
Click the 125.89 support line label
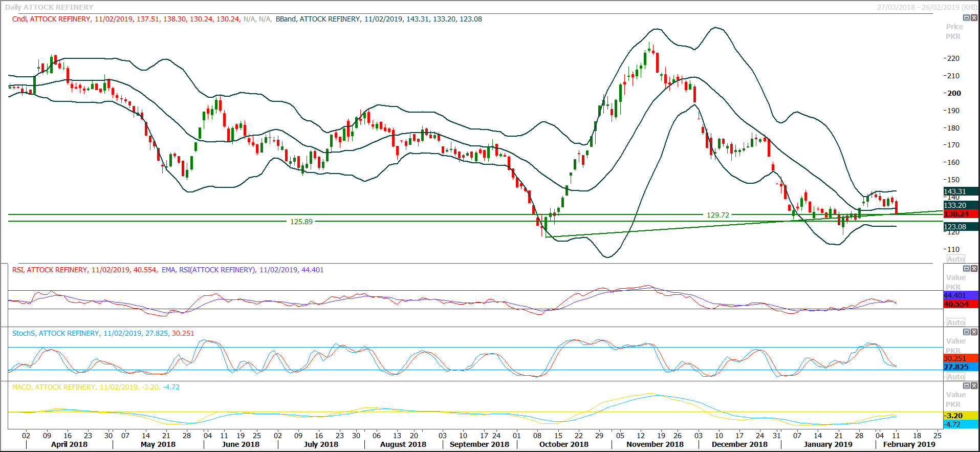(x=301, y=222)
